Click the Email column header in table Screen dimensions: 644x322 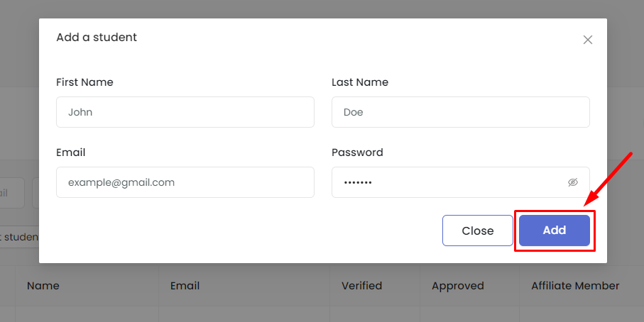185,286
